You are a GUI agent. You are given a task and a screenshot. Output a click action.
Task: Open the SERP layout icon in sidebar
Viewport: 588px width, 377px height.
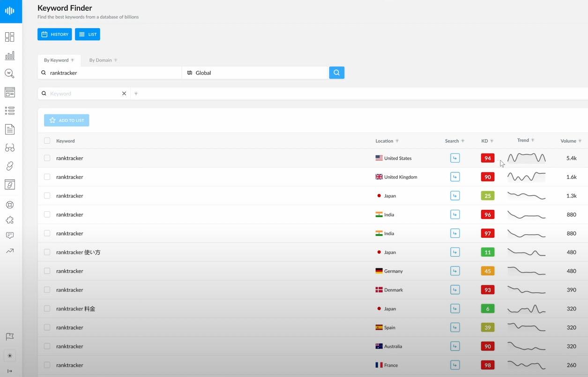point(10,92)
